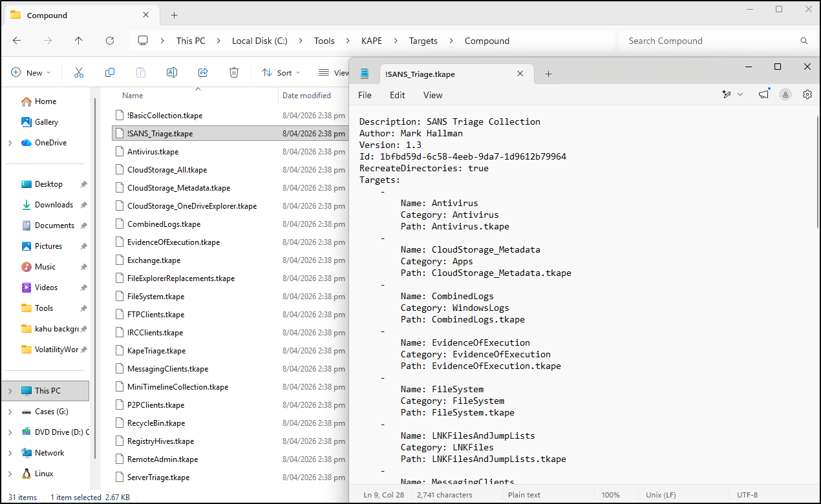The width and height of the screenshot is (821, 504).
Task: Open the Notepad AI rewrite pen icon
Action: coord(727,94)
